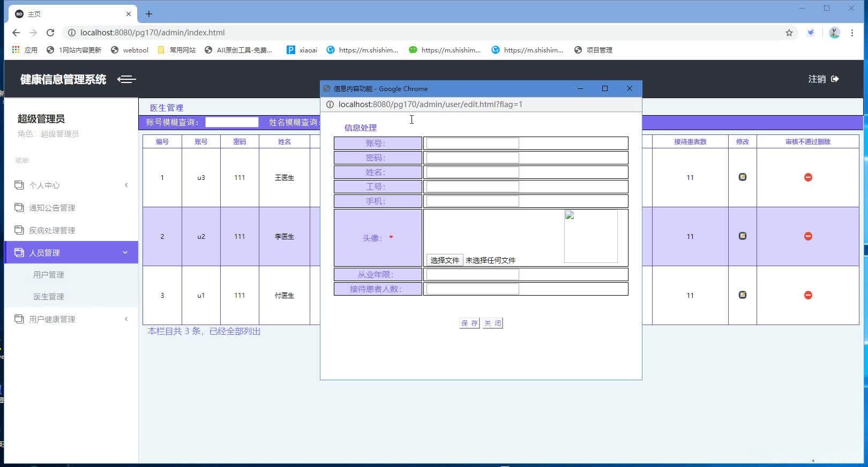This screenshot has width=868, height=467.
Task: Click 付医生 name cell
Action: pyautogui.click(x=285, y=295)
